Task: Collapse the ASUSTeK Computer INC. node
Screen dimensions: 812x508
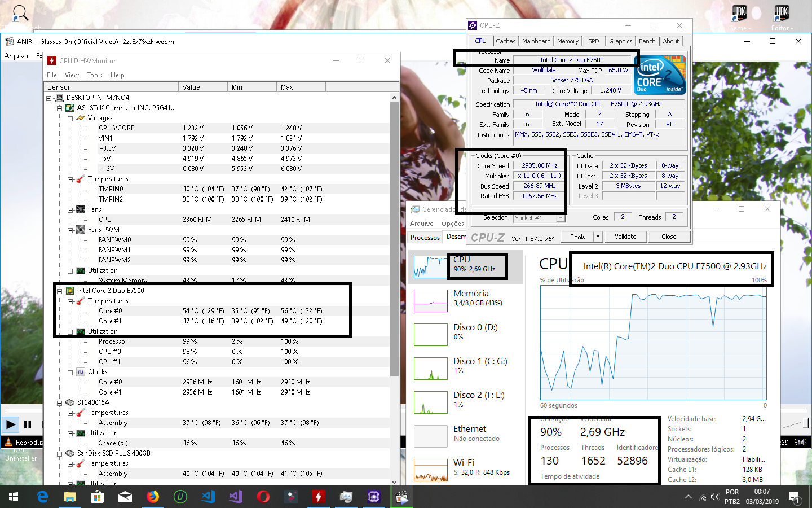Action: coord(60,108)
